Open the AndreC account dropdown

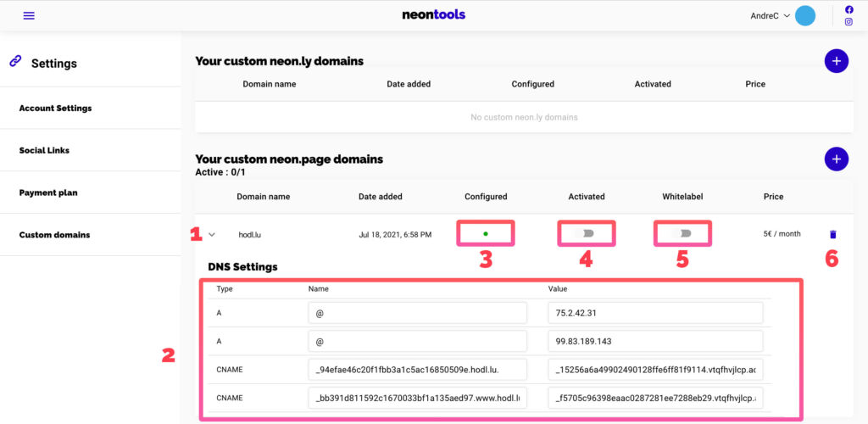pos(770,16)
